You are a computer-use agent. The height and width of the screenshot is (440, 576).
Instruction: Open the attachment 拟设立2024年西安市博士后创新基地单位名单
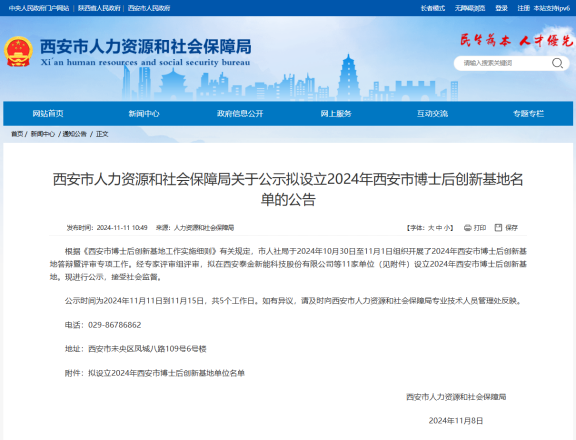pyautogui.click(x=166, y=373)
